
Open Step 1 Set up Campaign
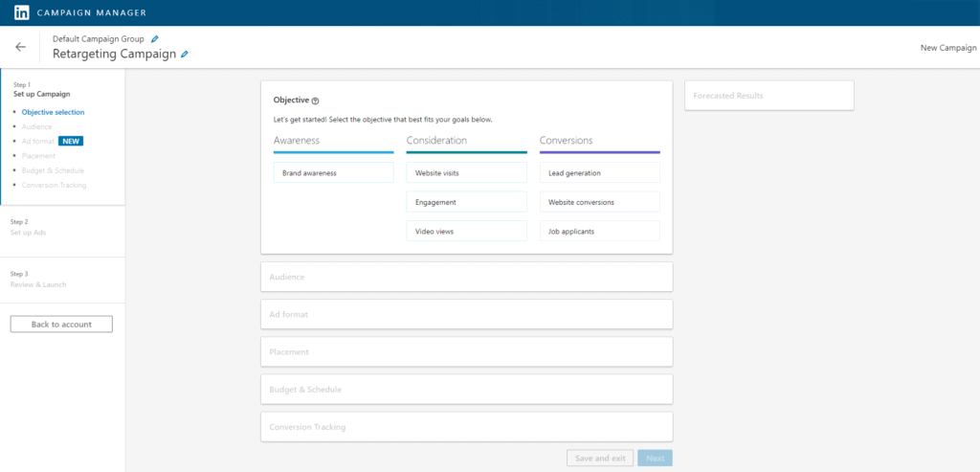click(42, 89)
